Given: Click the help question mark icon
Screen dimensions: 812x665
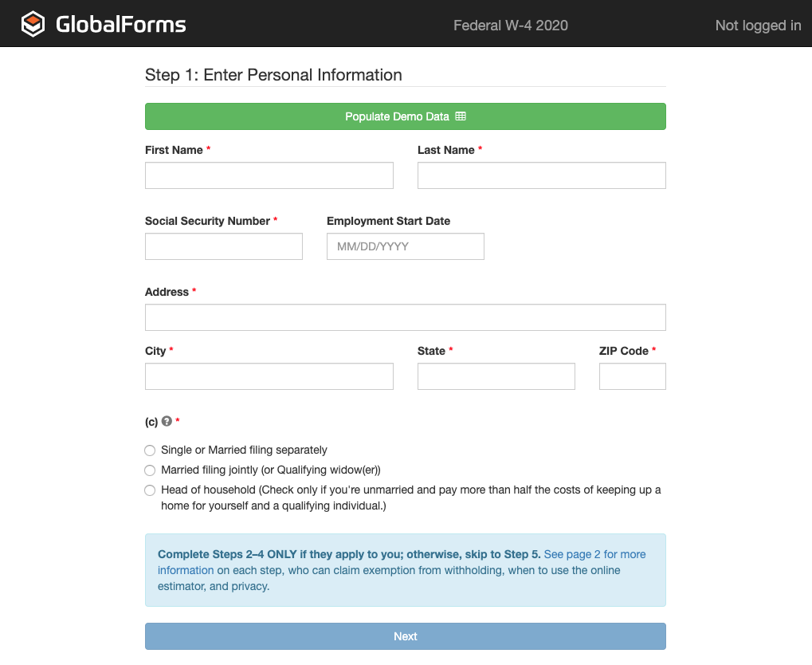Looking at the screenshot, I should pyautogui.click(x=167, y=421).
